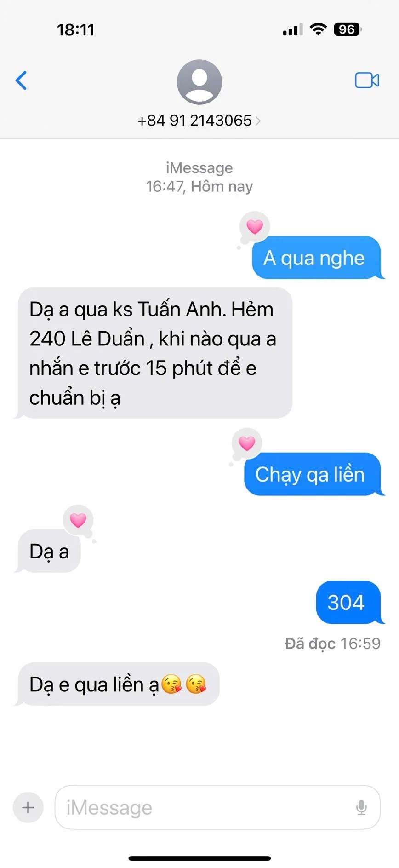Tap the blue back arrow
The width and height of the screenshot is (399, 868).
coord(21,80)
